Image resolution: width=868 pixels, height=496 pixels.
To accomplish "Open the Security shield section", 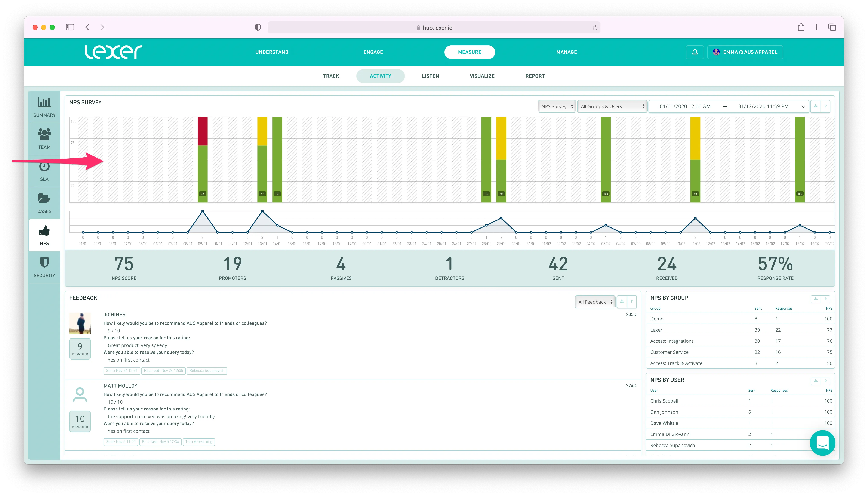I will point(44,267).
